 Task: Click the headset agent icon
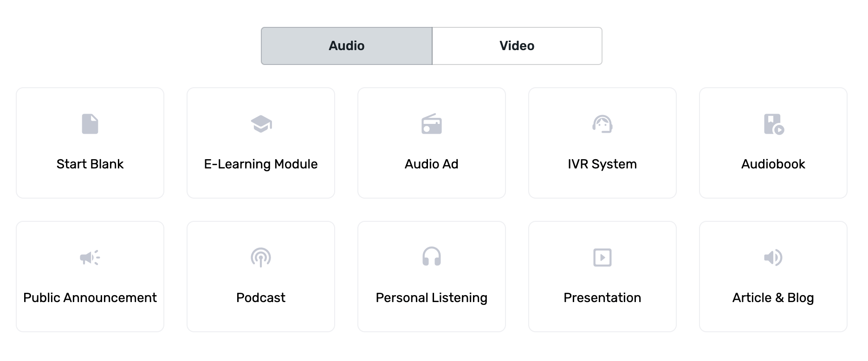[602, 124]
